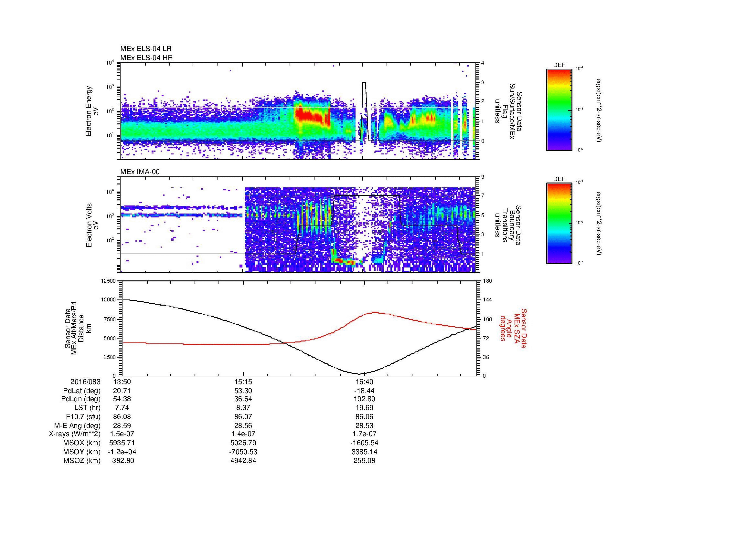Click the MSOY value -1.2e+04
Screen dimensions: 756x534
122,452
